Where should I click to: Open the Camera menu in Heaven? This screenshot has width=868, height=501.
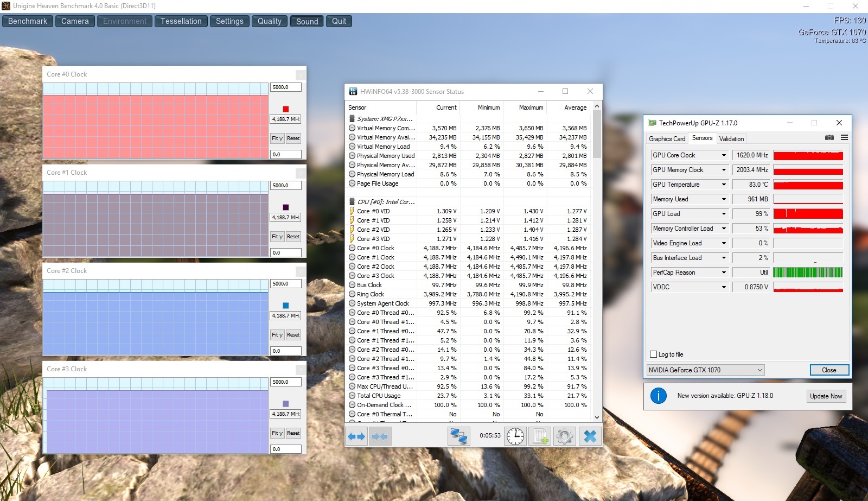tap(75, 21)
